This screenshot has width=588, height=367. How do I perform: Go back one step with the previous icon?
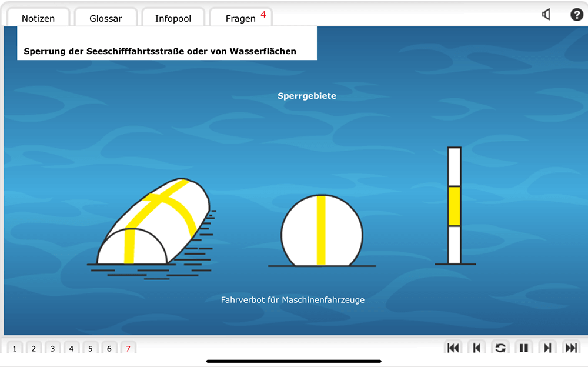[x=477, y=348]
